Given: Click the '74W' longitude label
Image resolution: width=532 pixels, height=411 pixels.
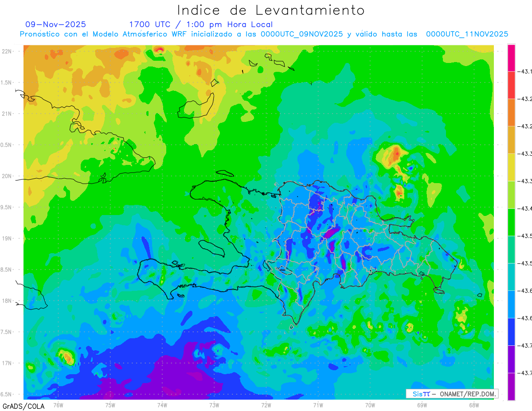Looking at the screenshot, I should click(162, 404).
